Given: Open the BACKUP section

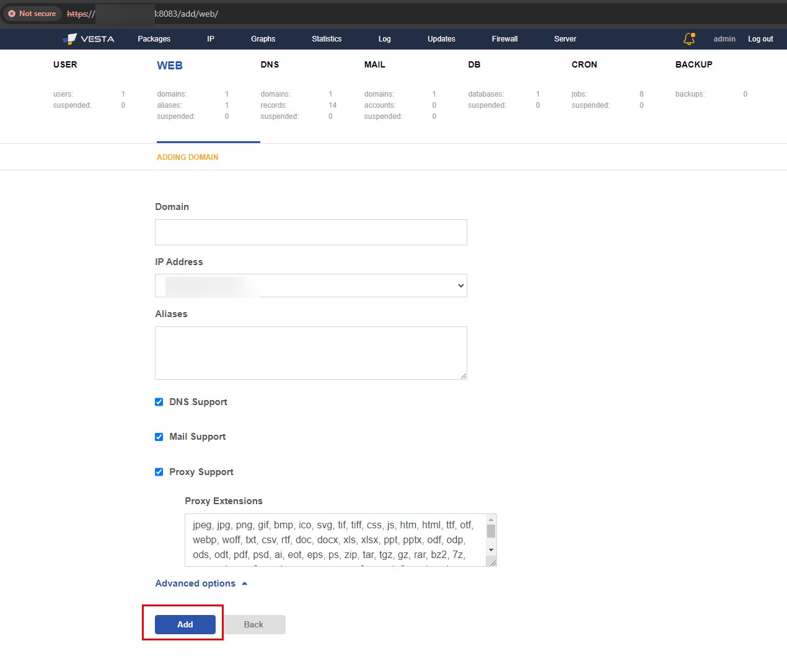Looking at the screenshot, I should point(693,64).
